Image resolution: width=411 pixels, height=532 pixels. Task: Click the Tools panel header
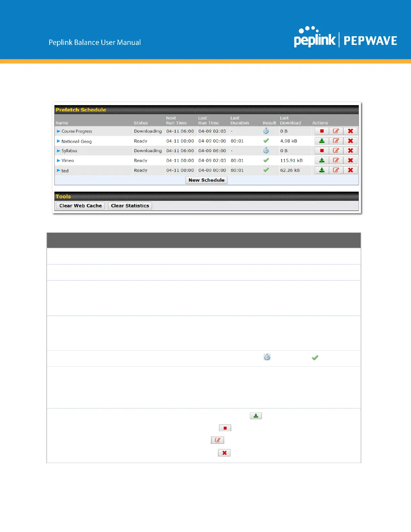(207, 196)
